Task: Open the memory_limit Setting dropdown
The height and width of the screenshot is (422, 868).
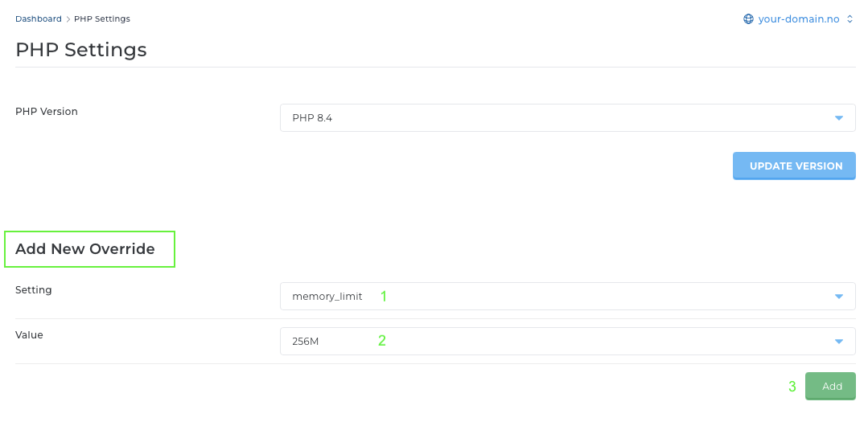Action: click(567, 297)
